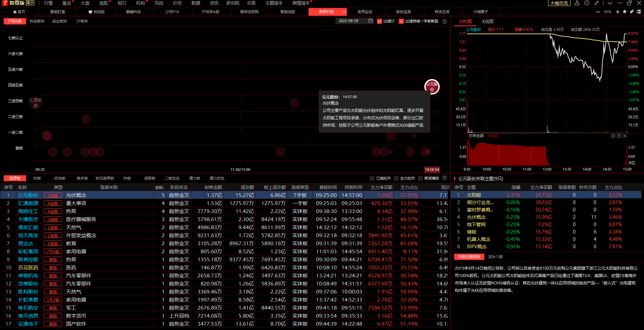This screenshot has height=330, width=644.
Task: Click settings icon in 封单金额 chart
Action: tap(613, 136)
